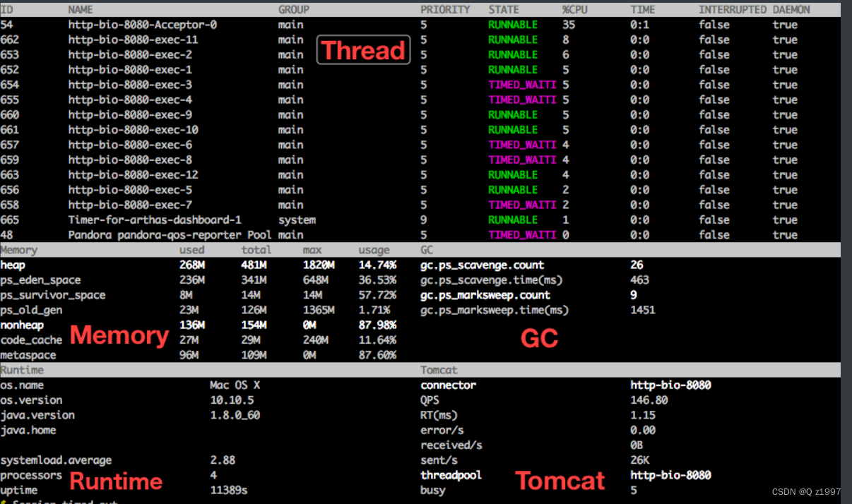Screen dimensions: 852x504
Task: Click os.name value Mac OS X
Action: tap(235, 385)
